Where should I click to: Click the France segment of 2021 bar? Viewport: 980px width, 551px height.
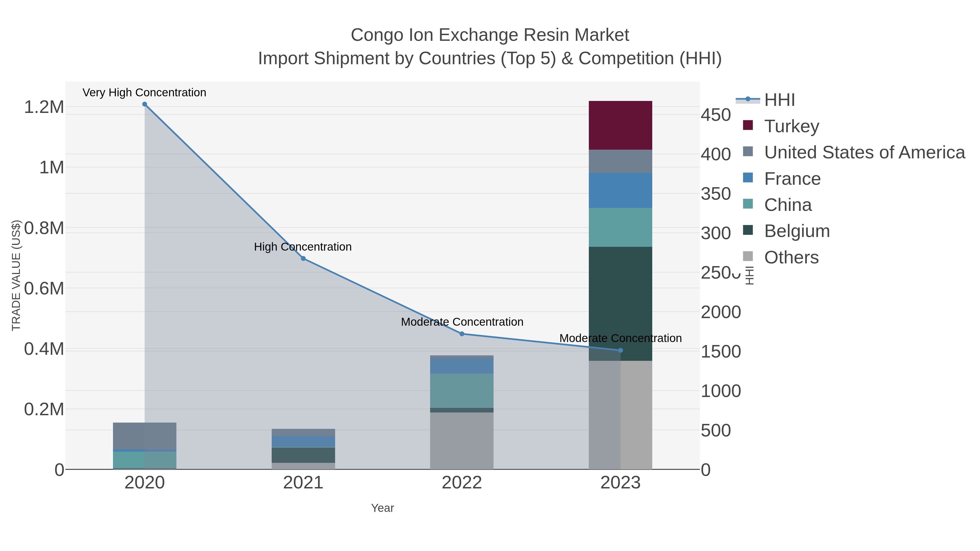(303, 442)
